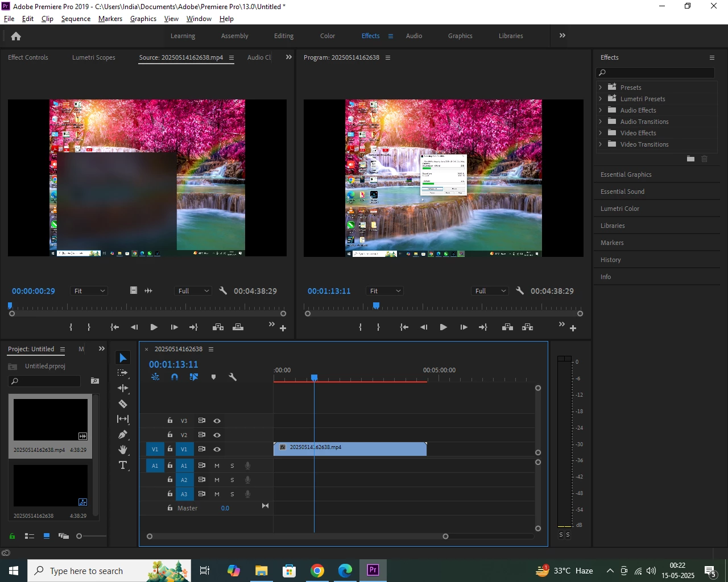Switch Project panel to icon view
This screenshot has width=728, height=582.
47,536
